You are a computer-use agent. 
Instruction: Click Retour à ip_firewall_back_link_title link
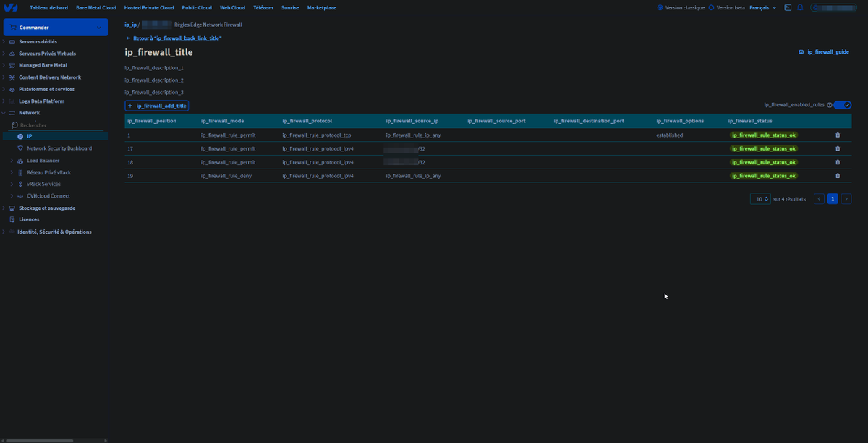click(174, 38)
